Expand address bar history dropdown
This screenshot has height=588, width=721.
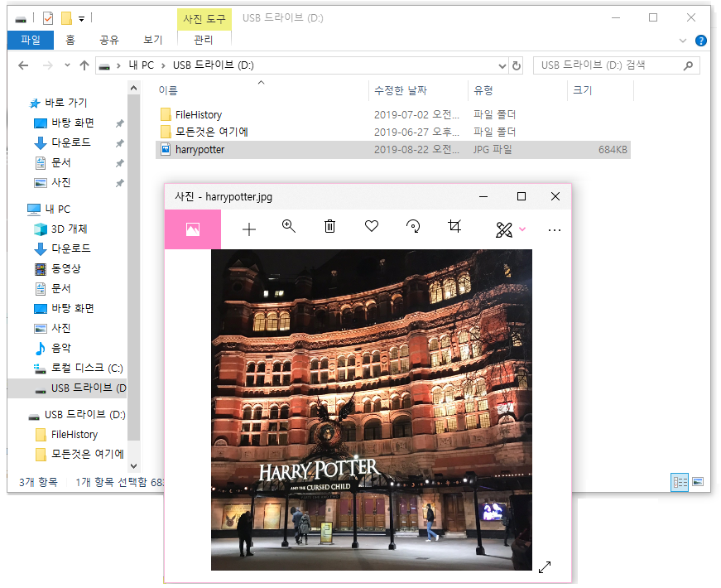pyautogui.click(x=502, y=65)
